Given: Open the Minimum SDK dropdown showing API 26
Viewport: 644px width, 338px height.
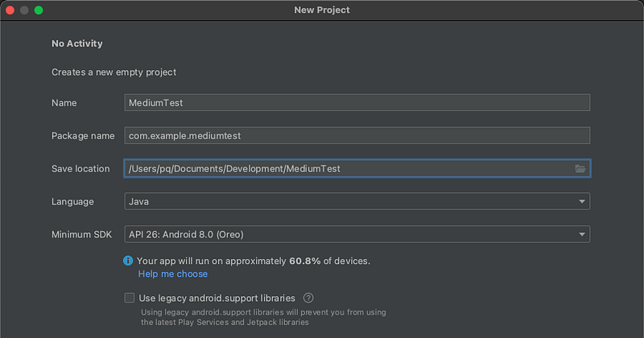Looking at the screenshot, I should point(357,234).
